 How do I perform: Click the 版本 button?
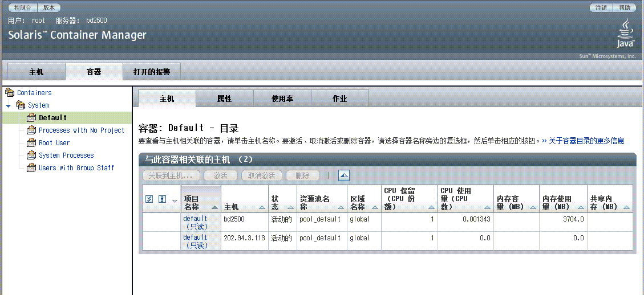(49, 8)
